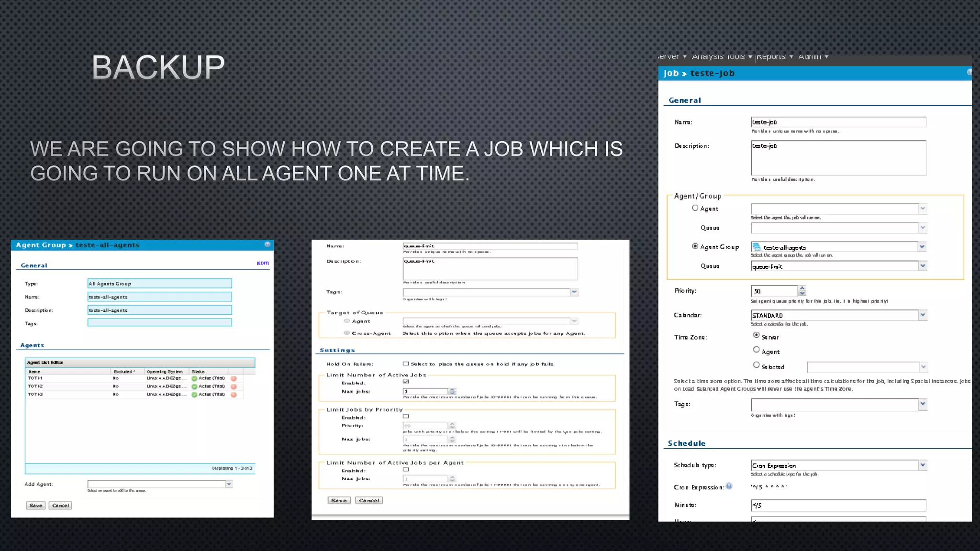Sort agent list by Operating System column

click(x=167, y=372)
